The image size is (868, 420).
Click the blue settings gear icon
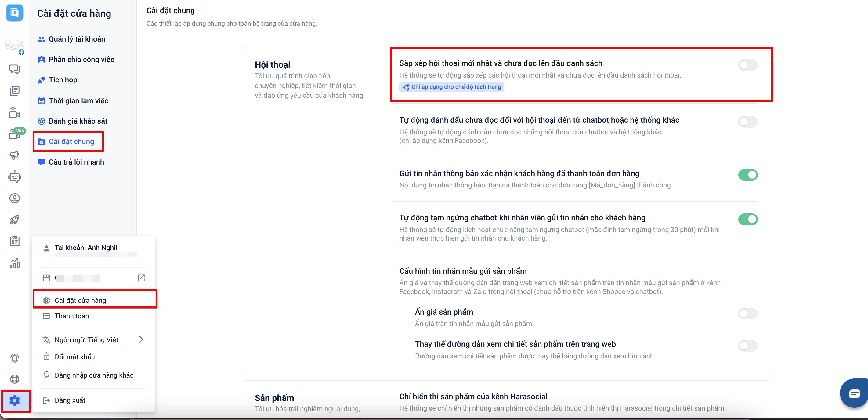(14, 400)
